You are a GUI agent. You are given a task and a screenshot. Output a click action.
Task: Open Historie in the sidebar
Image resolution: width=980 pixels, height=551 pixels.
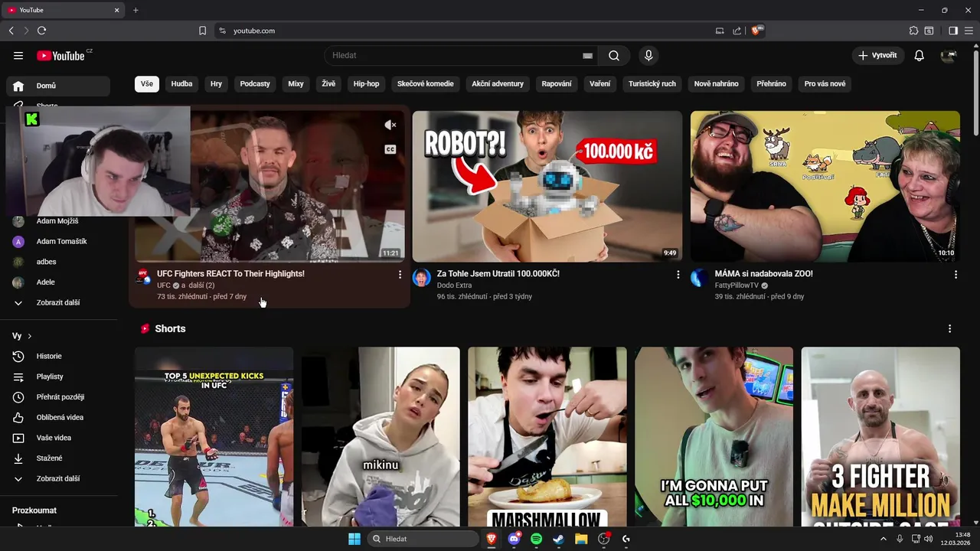point(58,356)
